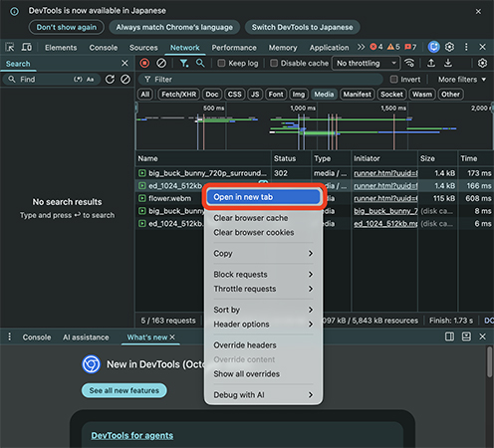Screen dimensions: 494x448
Task: Click Switch DevTools to Japanese
Action: click(x=302, y=27)
